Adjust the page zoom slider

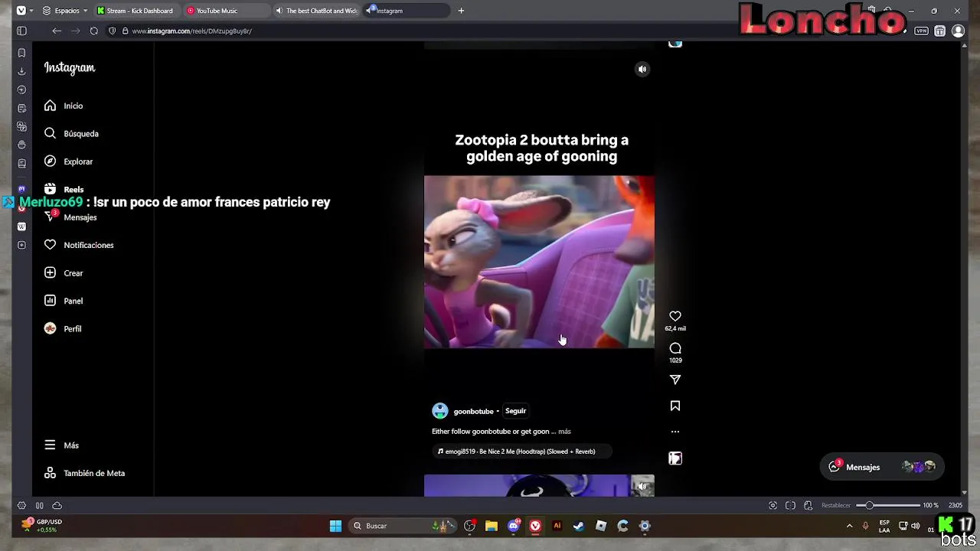[888, 505]
